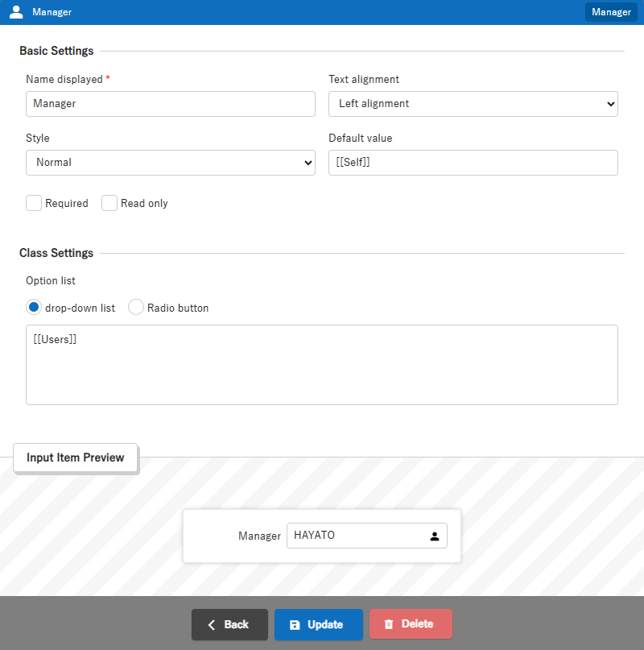Click the Option list label
This screenshot has width=644, height=650.
[51, 280]
